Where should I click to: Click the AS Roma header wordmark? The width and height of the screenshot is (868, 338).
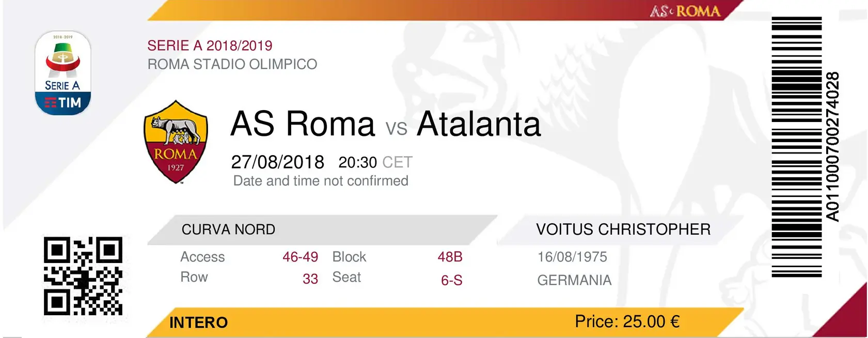(x=685, y=11)
